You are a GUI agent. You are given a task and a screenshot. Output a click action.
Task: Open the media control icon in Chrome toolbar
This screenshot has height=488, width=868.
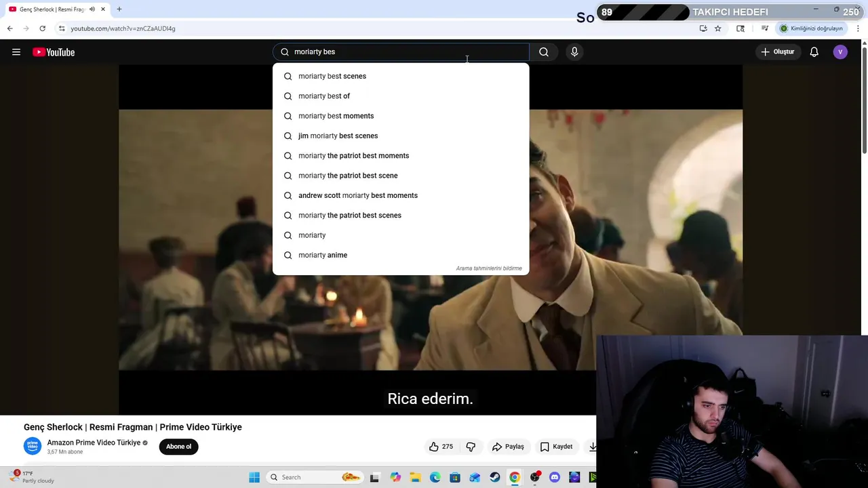tap(764, 28)
